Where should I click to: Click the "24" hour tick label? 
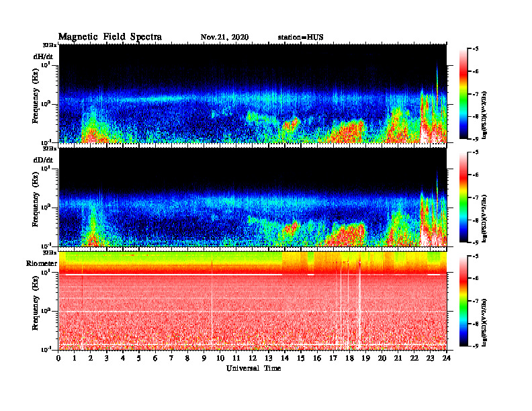[x=447, y=358]
